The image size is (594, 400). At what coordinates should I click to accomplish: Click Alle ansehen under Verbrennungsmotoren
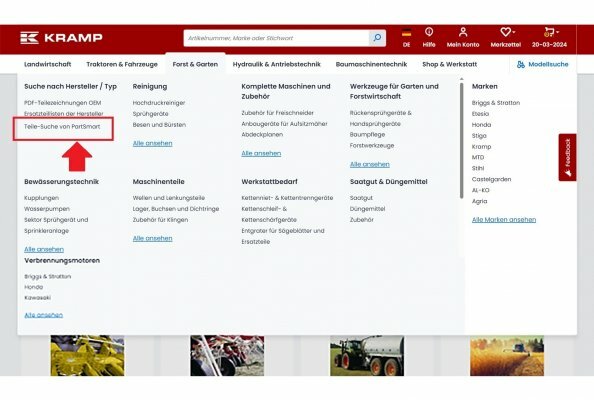click(44, 315)
